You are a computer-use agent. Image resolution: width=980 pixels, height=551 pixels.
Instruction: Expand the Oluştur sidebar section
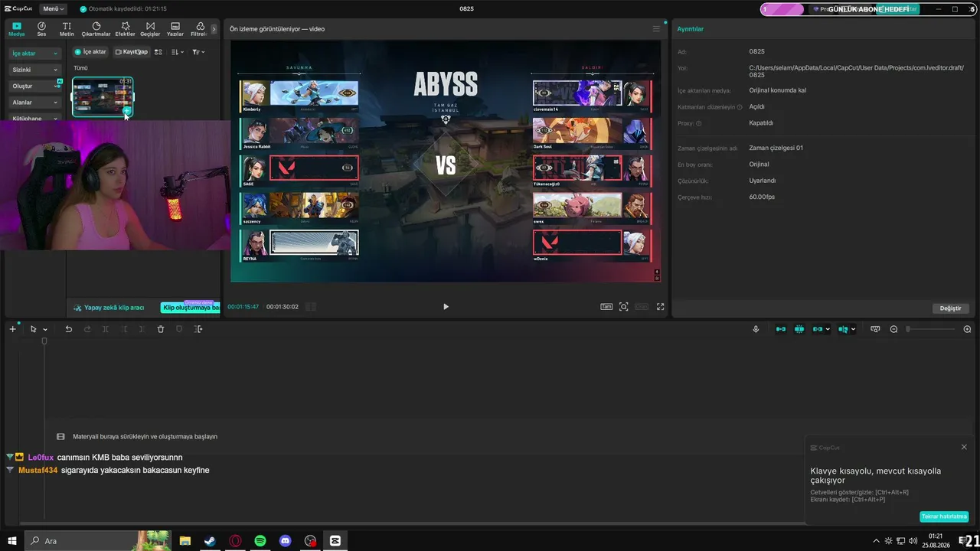click(x=34, y=86)
